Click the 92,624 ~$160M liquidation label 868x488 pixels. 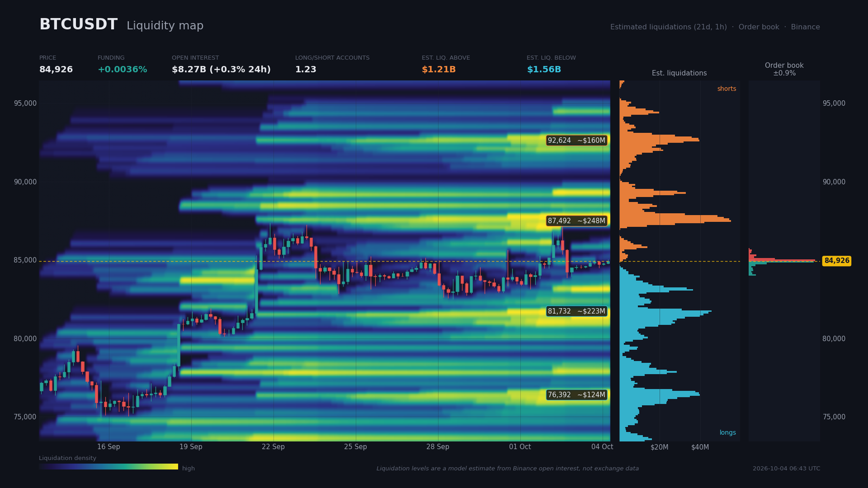pos(576,140)
